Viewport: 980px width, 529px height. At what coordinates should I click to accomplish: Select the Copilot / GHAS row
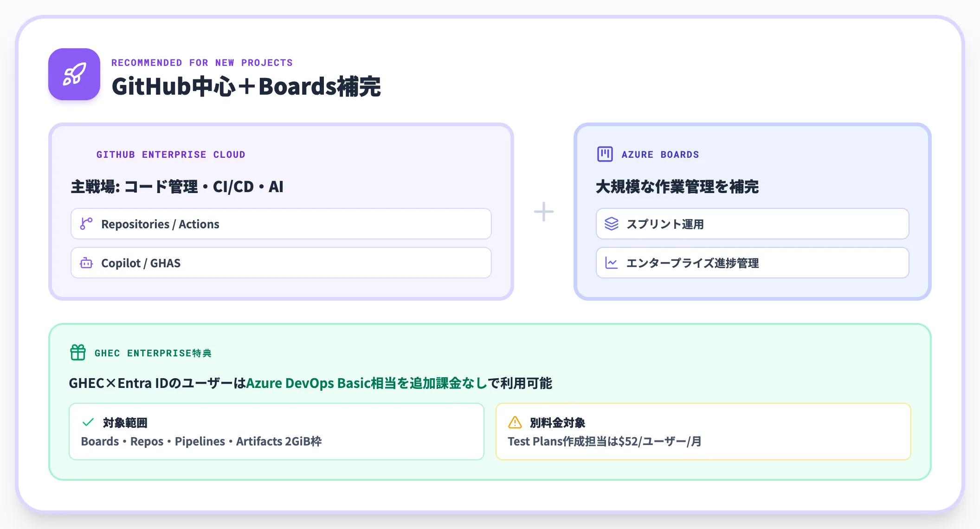tap(281, 263)
